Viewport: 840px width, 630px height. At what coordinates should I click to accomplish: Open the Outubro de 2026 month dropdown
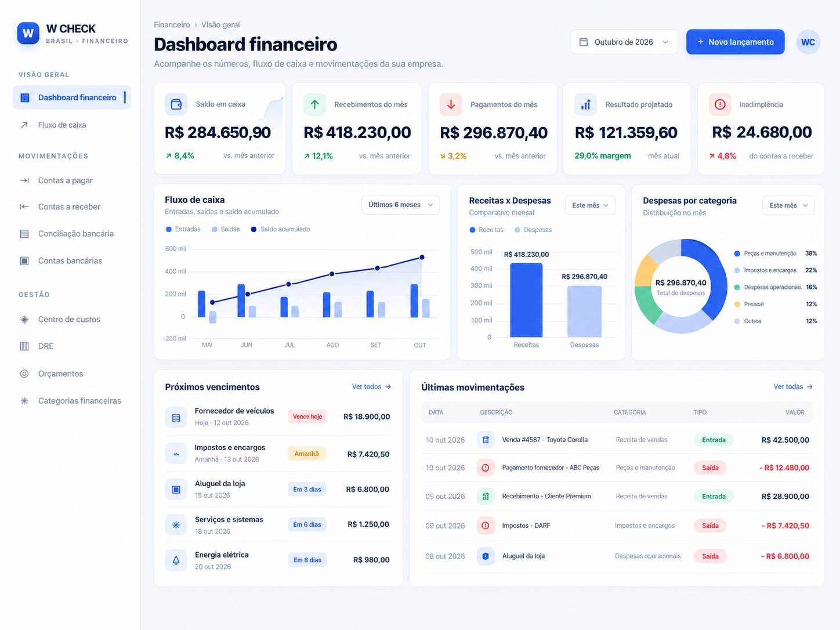tap(624, 42)
